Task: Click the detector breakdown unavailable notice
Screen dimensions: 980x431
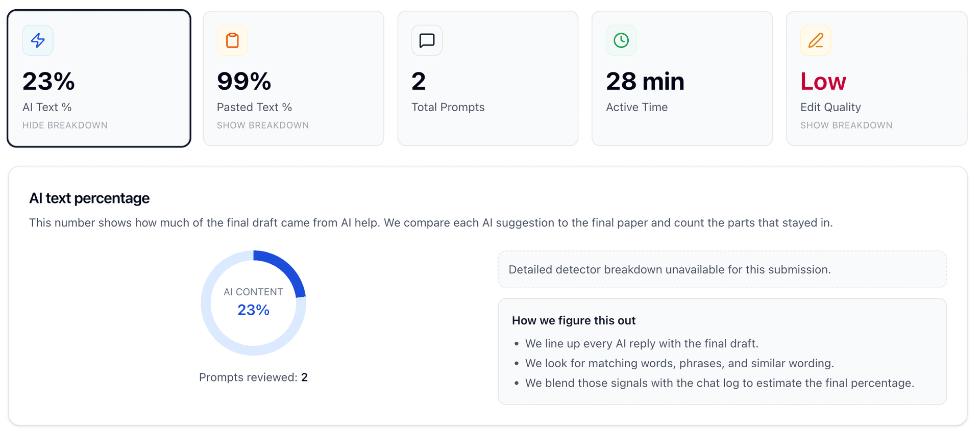Action: point(722,269)
